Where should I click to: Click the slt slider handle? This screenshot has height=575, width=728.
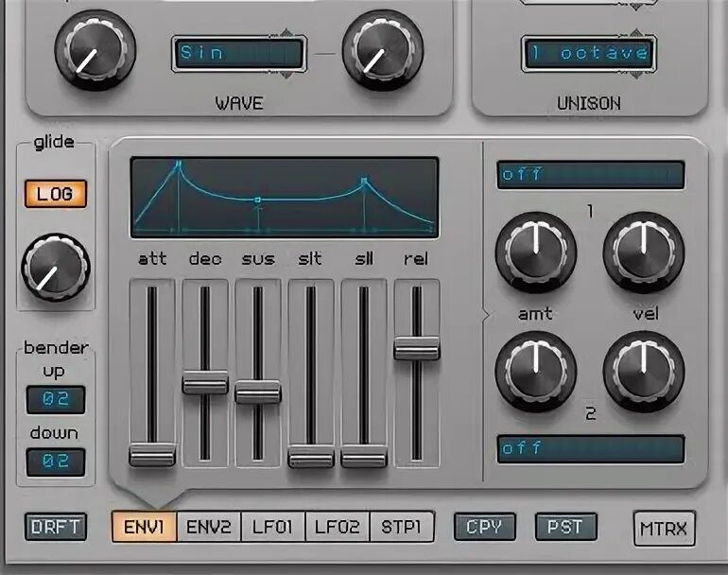point(311,456)
